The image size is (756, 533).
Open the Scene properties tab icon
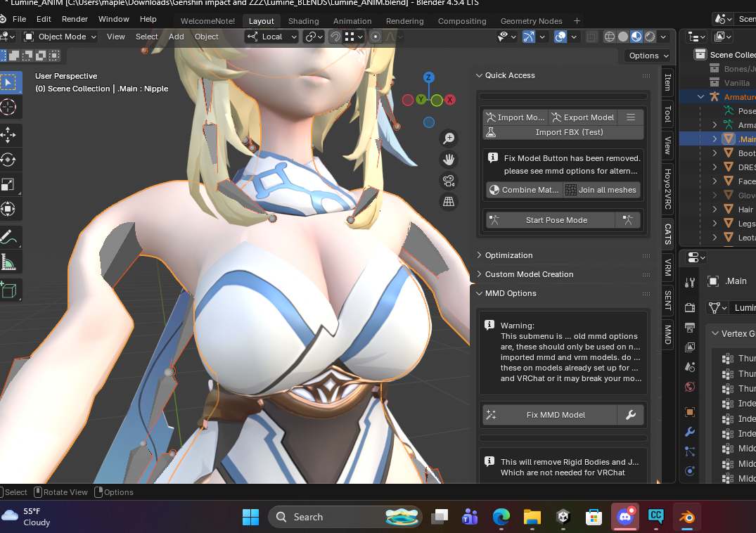690,367
